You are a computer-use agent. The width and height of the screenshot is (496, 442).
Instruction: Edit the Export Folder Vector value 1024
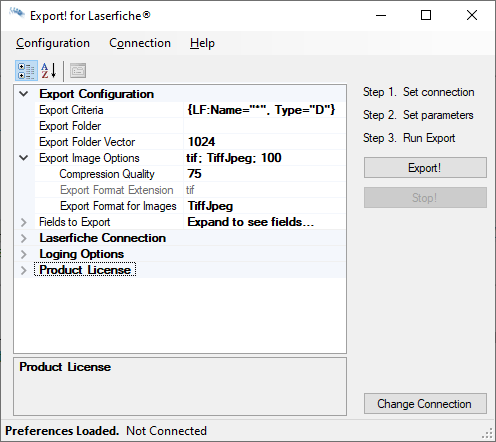pos(264,142)
